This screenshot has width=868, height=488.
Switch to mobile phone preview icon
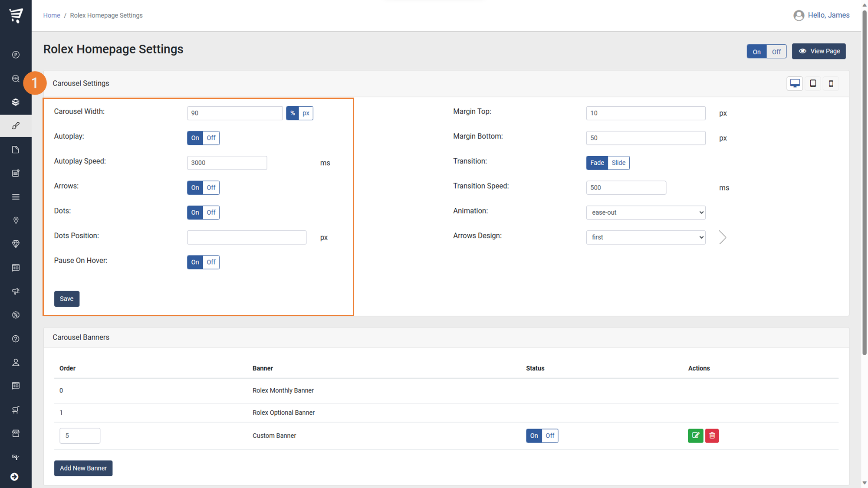tap(831, 83)
